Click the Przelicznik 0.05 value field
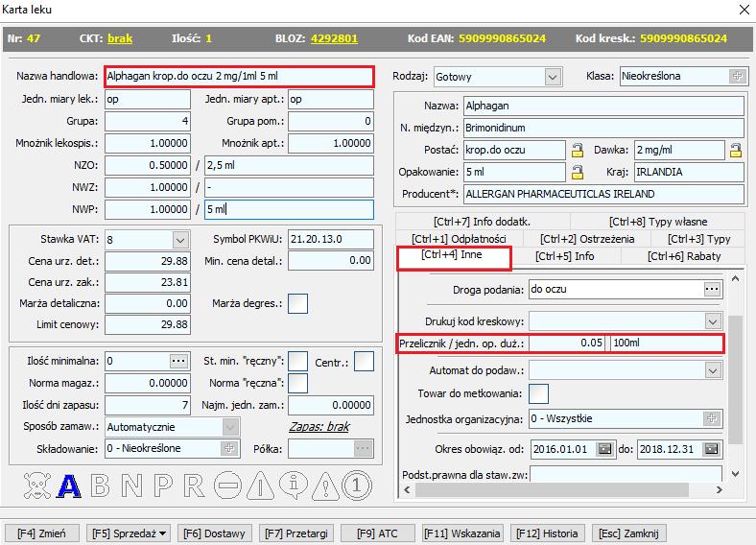The width and height of the screenshot is (756, 545). (567, 343)
